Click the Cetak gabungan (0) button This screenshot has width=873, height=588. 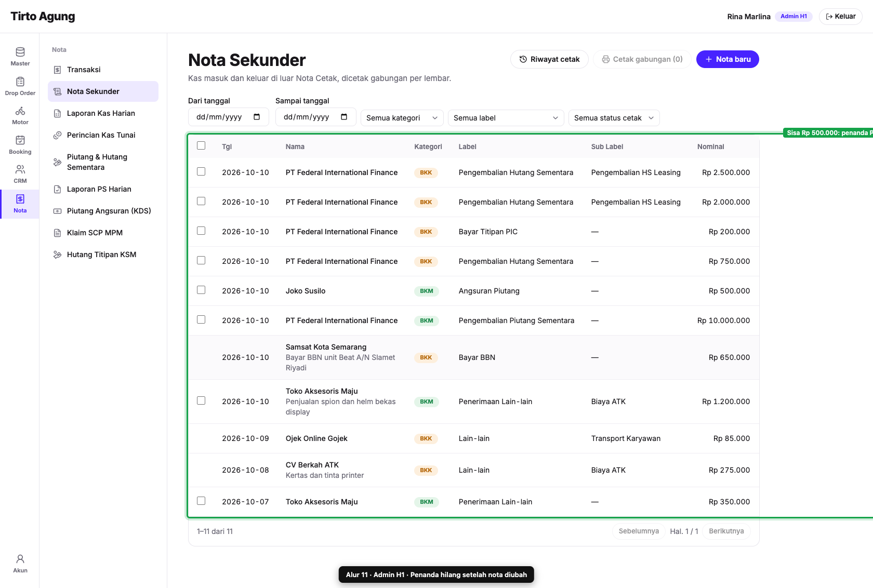(642, 59)
